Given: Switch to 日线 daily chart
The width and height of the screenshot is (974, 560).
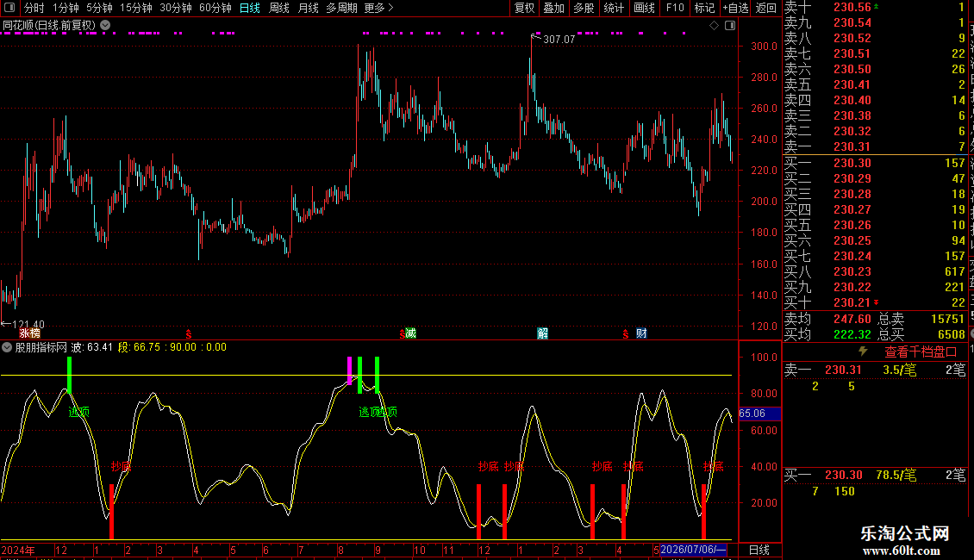Looking at the screenshot, I should click(x=250, y=8).
